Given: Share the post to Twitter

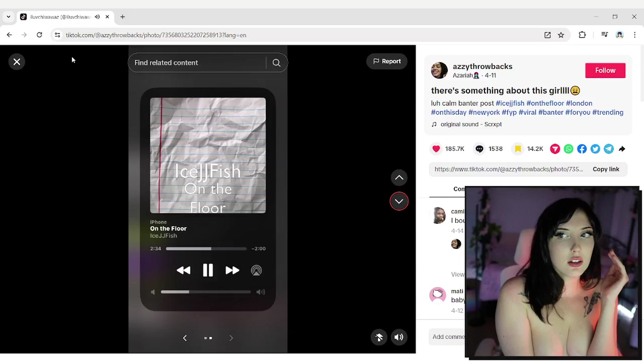Looking at the screenshot, I should 595,149.
